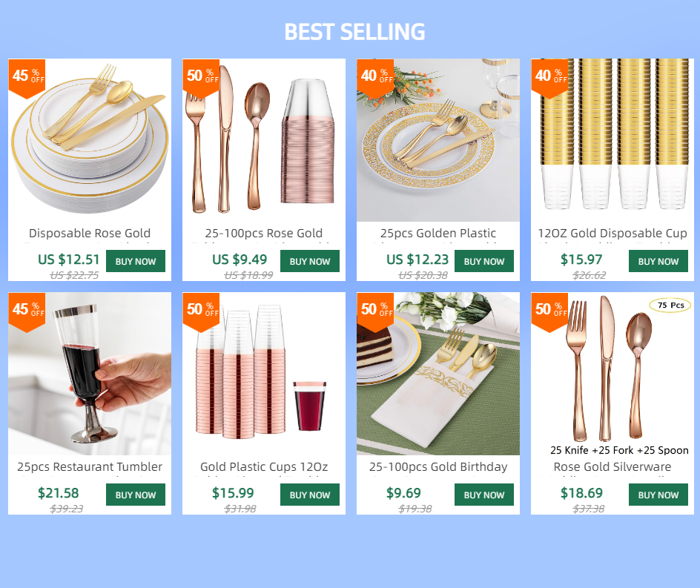Open the white plates with gold cutlery image
The image size is (700, 588).
click(90, 140)
